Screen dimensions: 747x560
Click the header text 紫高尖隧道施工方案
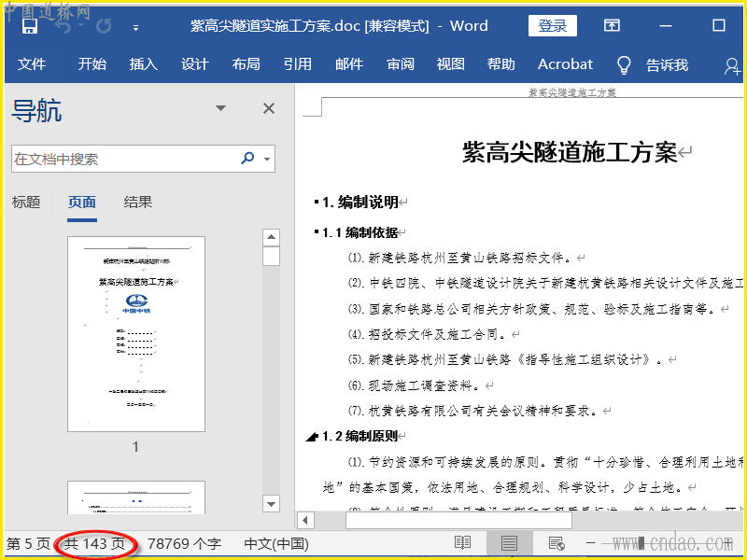pyautogui.click(x=572, y=92)
